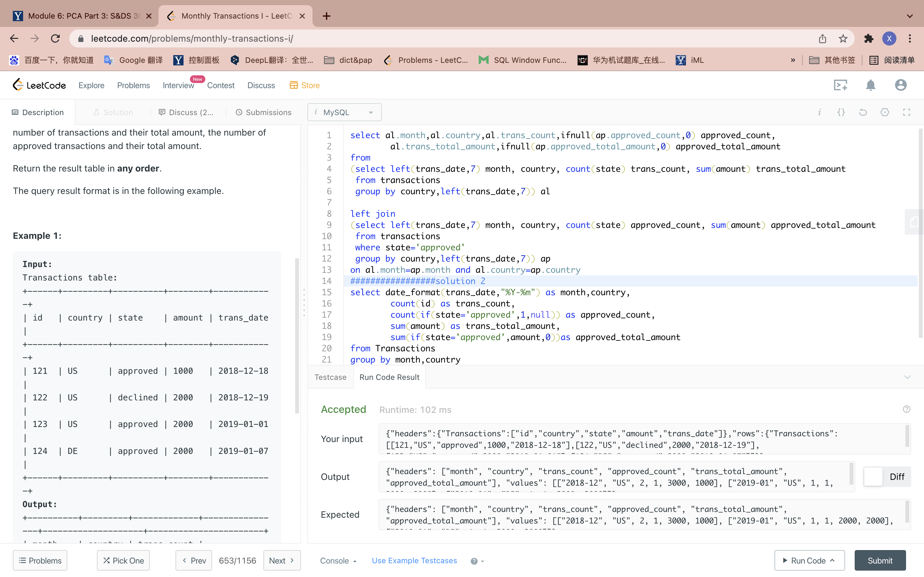
Task: Click the help icon beside the Accepted result
Action: [x=906, y=409]
